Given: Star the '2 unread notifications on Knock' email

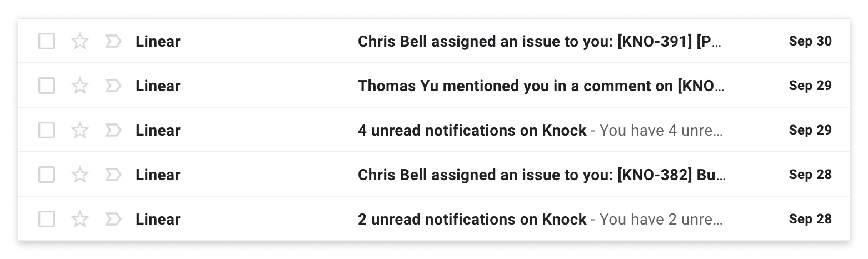Looking at the screenshot, I should (80, 219).
